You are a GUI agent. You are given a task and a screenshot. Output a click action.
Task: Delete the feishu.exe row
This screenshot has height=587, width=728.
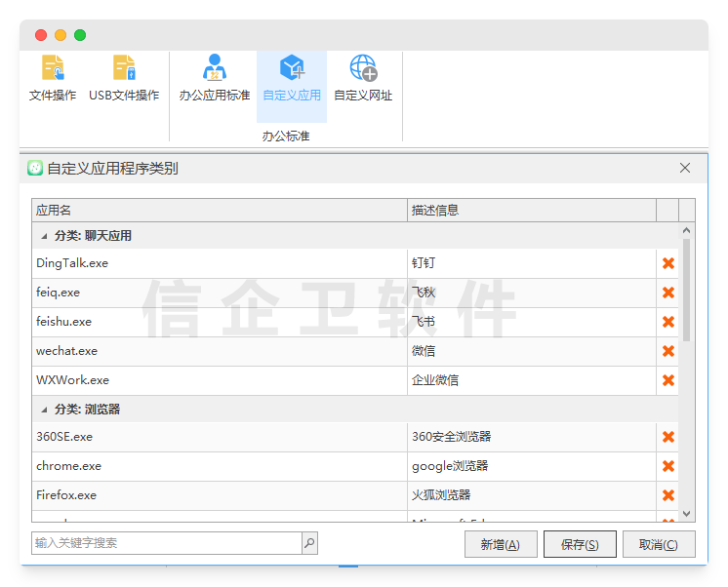(668, 322)
